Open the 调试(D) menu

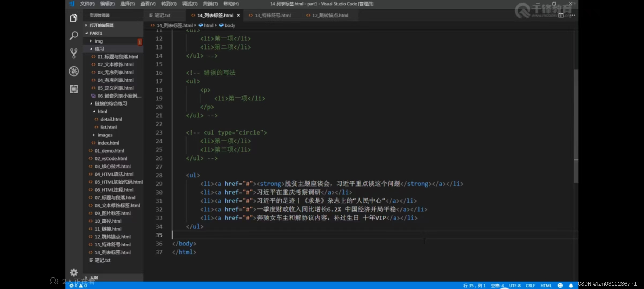pyautogui.click(x=190, y=4)
